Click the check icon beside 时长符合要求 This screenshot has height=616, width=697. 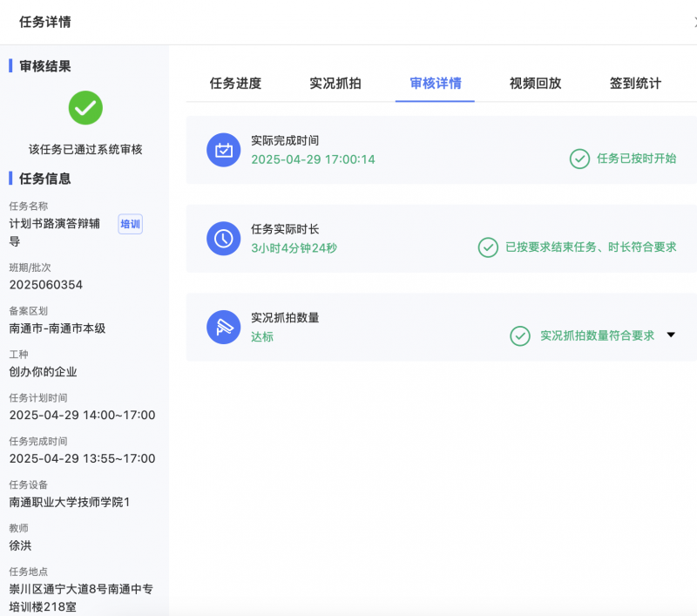click(489, 248)
